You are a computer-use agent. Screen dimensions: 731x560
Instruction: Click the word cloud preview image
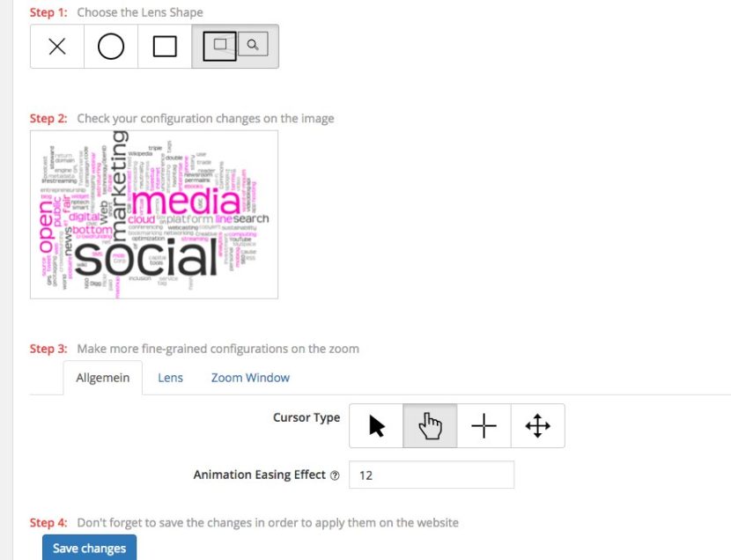pyautogui.click(x=154, y=215)
